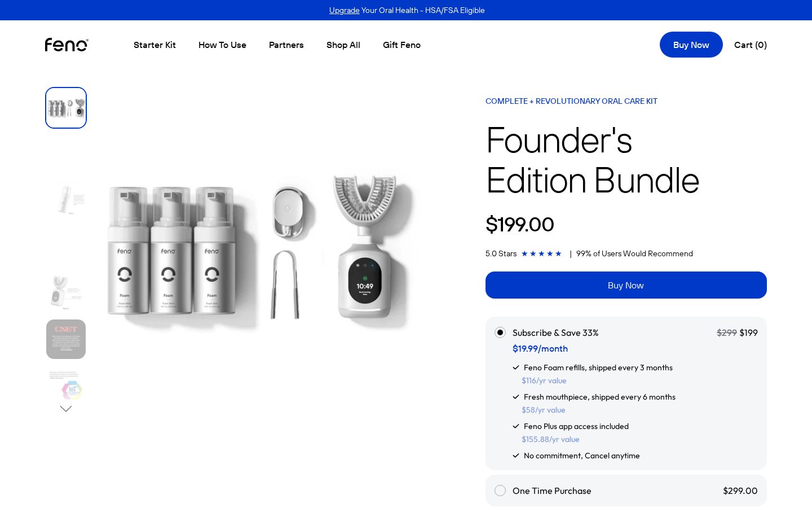
Task: Click 'No commitment, Cancel anytime' text
Action: [x=582, y=456]
